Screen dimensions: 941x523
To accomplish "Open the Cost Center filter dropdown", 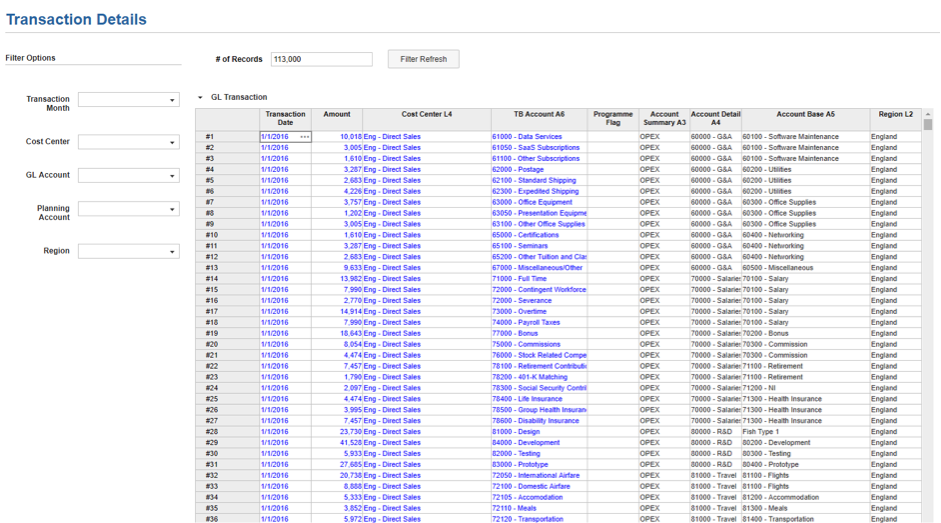I will (x=128, y=142).
